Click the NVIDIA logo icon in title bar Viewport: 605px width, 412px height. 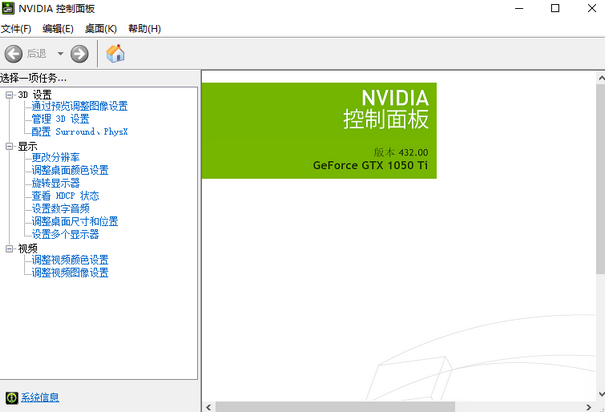coord(9,9)
